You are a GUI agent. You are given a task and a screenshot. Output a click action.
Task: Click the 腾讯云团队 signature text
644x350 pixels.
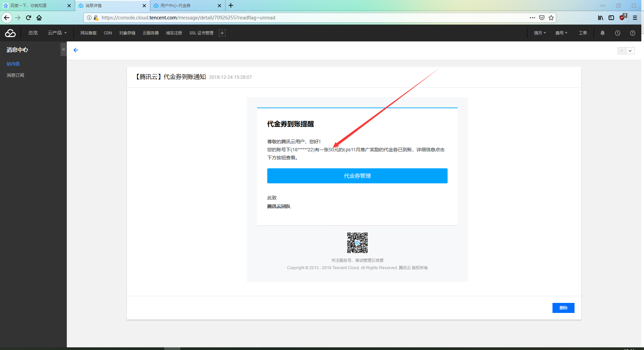279,206
